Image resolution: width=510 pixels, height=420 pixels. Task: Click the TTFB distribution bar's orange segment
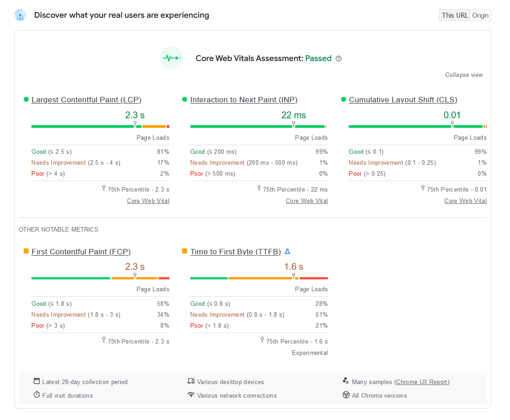pos(260,278)
